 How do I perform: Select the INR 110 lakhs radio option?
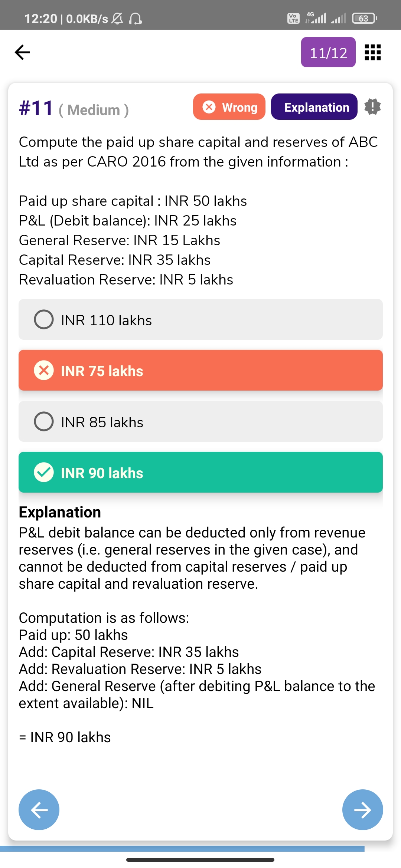tap(44, 319)
